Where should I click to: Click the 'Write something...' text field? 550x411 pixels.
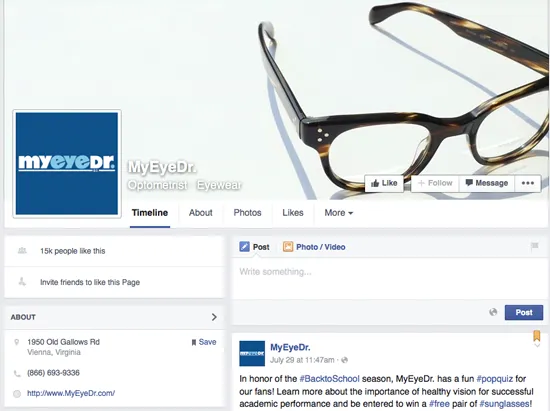coord(389,278)
